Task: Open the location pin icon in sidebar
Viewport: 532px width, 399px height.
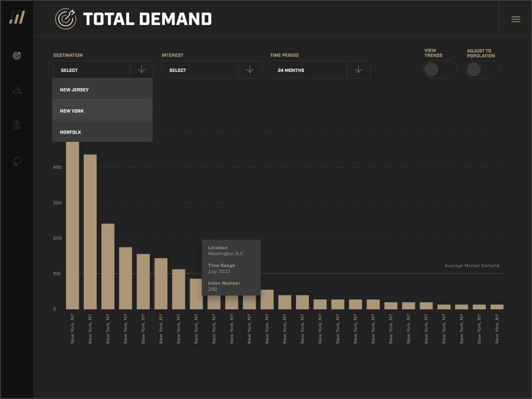Action: point(16,125)
